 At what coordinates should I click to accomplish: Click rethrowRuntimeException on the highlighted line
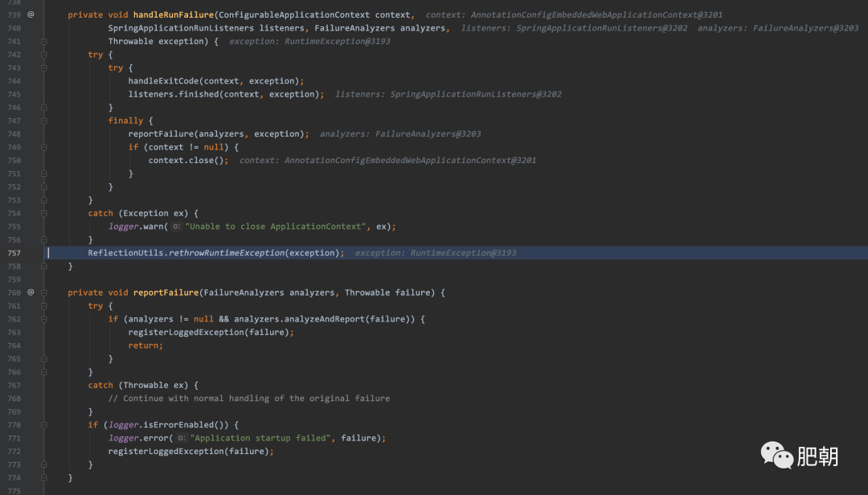227,253
